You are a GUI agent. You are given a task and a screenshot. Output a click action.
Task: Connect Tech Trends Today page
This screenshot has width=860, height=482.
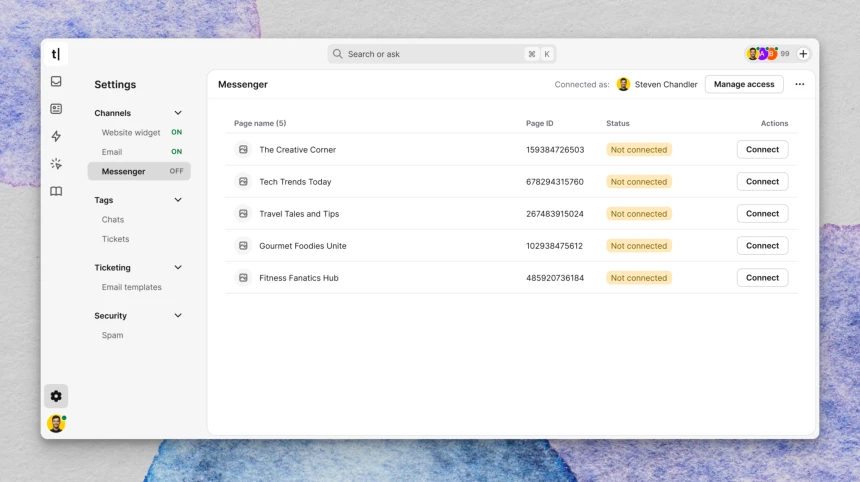[x=762, y=182]
